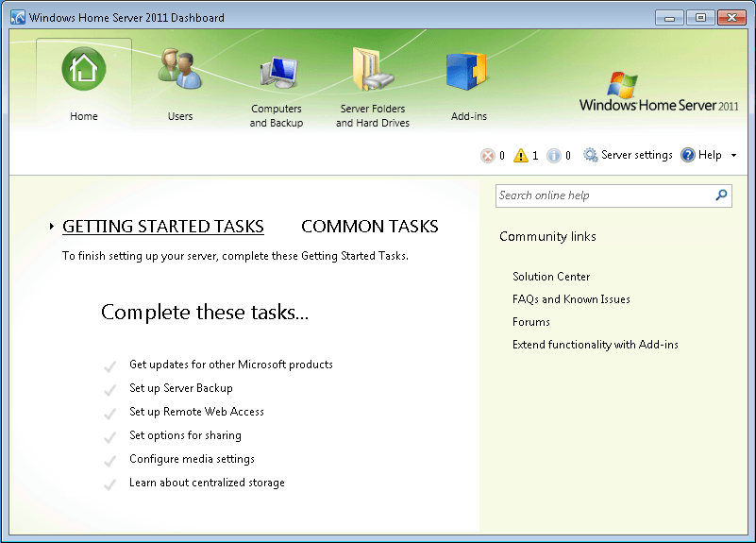Viewport: 756px width, 543px height.
Task: Open the Set up Remote Web Access task
Action: 196,412
